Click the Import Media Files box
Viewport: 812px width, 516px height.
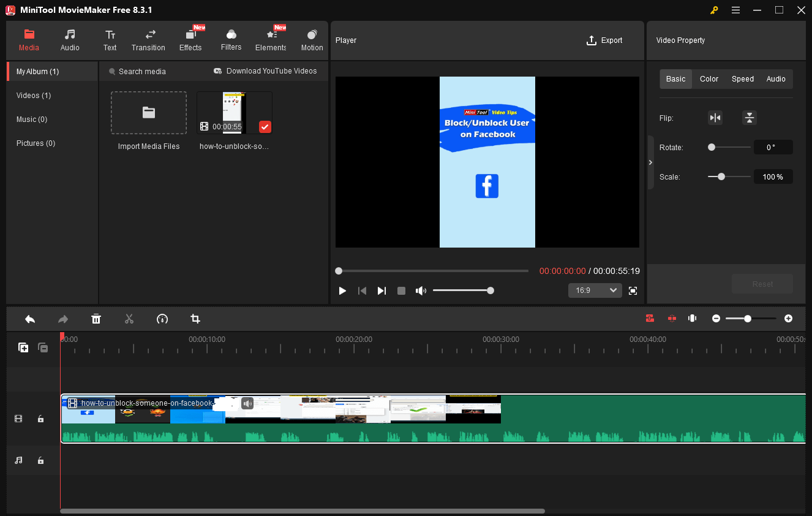click(x=149, y=113)
